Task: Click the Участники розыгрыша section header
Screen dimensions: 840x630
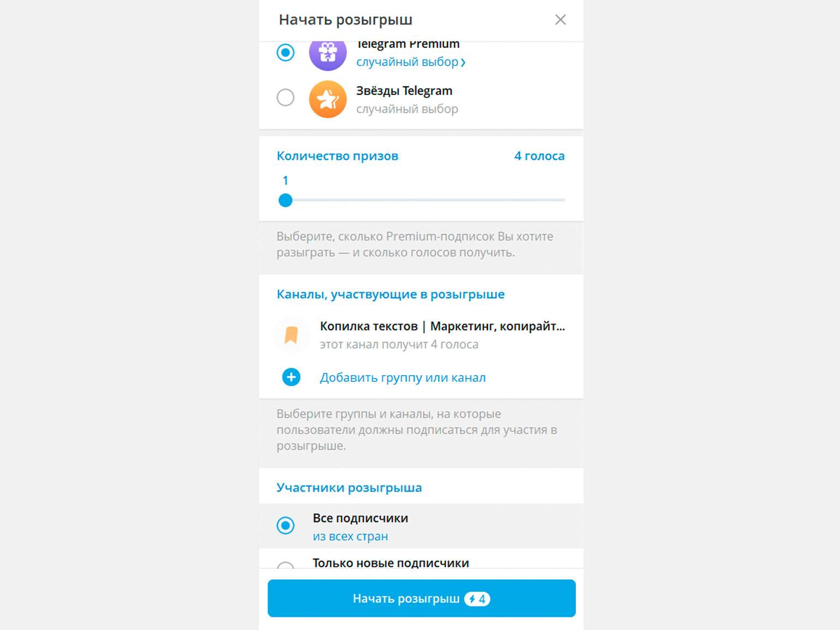Action: click(349, 488)
